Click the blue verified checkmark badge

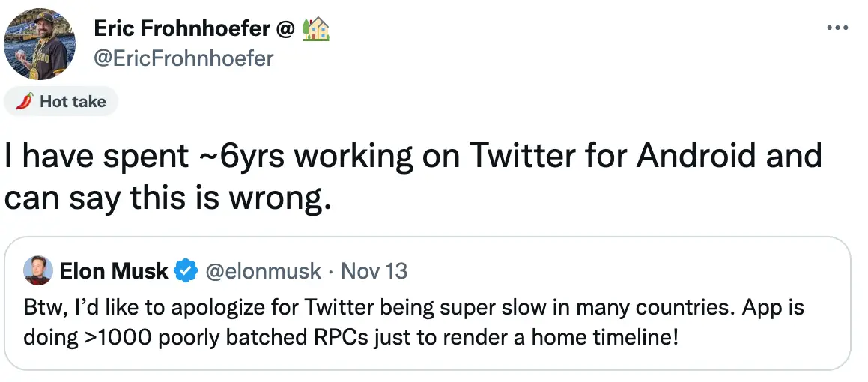click(x=185, y=270)
